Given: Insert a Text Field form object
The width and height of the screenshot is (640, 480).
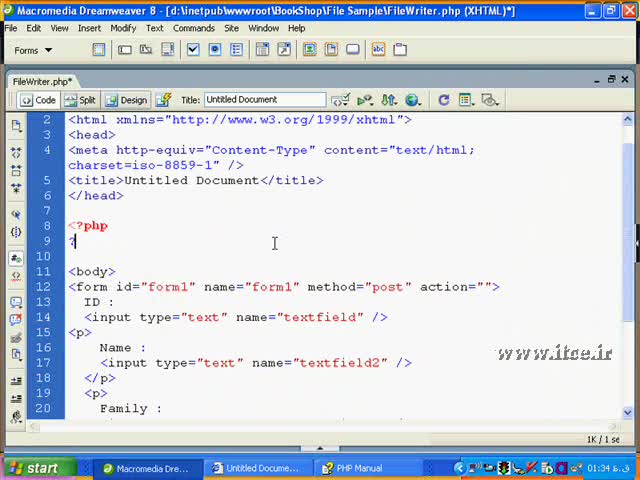Looking at the screenshot, I should [124, 50].
